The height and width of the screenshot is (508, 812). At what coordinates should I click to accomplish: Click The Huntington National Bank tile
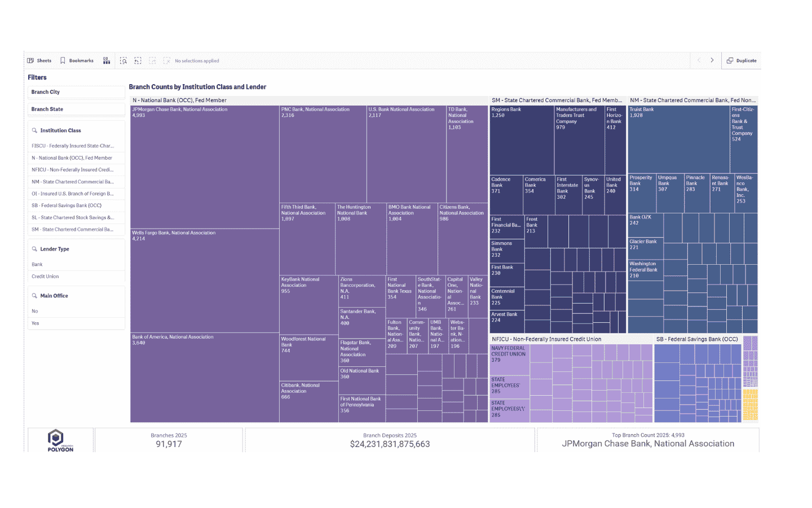coord(361,239)
